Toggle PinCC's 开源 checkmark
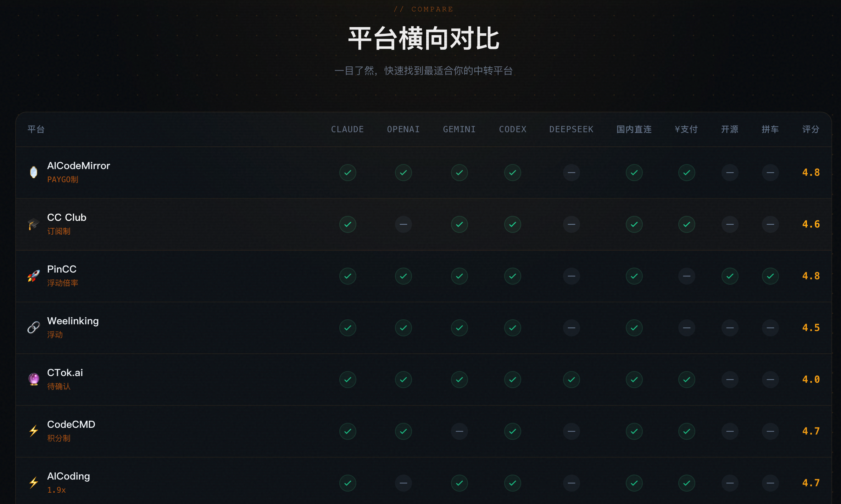The height and width of the screenshot is (504, 841). coord(729,276)
